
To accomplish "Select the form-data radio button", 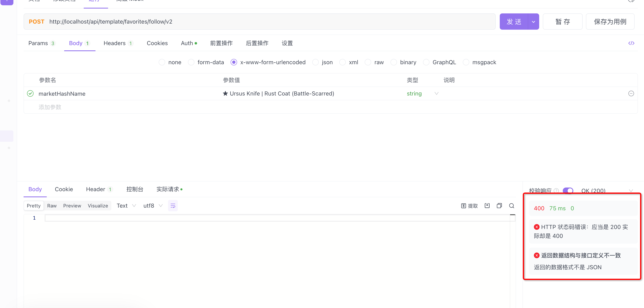I will click(191, 62).
